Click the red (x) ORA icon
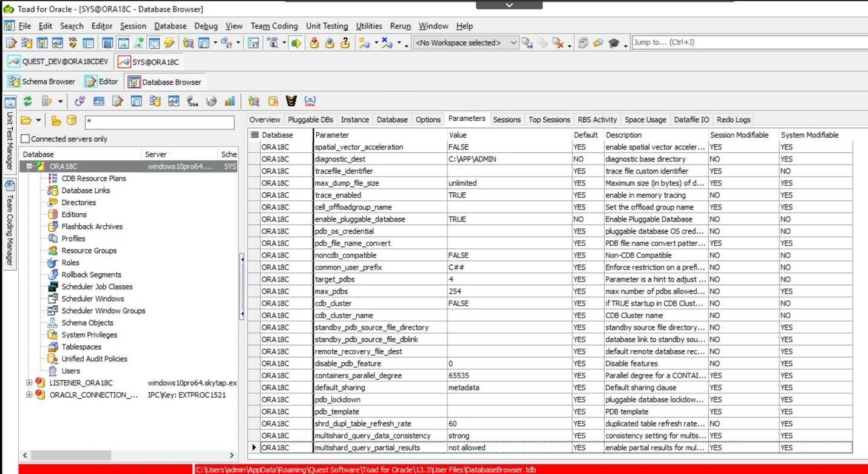Viewport: 868px width, 474px height. point(310,101)
